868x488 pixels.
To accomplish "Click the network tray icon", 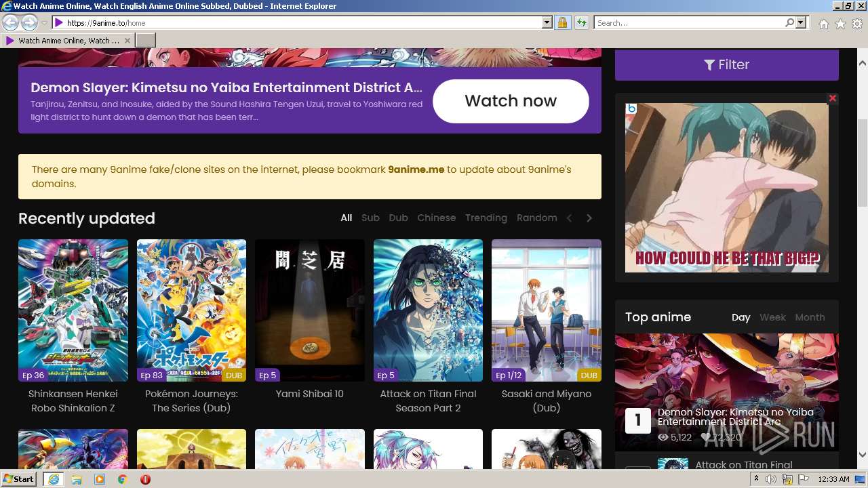I will tap(787, 479).
